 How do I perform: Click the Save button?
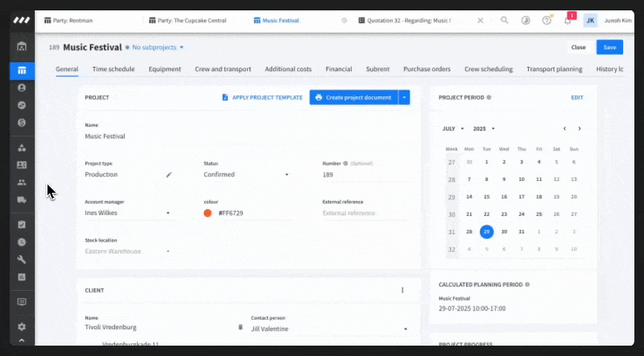click(610, 47)
